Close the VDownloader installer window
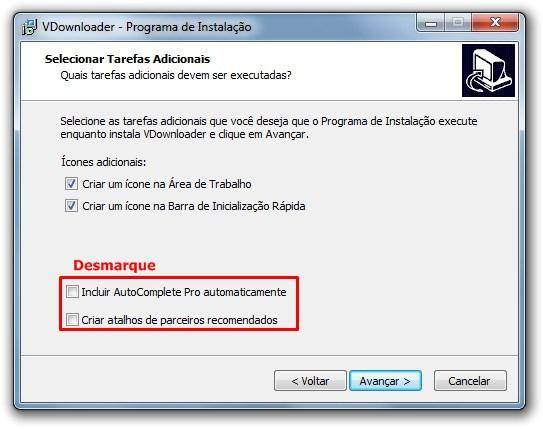This screenshot has height=429, width=543. [495, 23]
